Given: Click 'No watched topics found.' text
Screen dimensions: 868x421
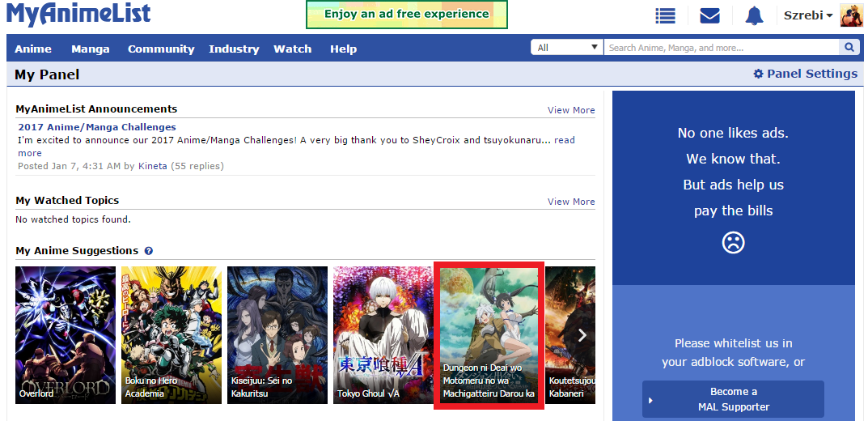Looking at the screenshot, I should [73, 219].
